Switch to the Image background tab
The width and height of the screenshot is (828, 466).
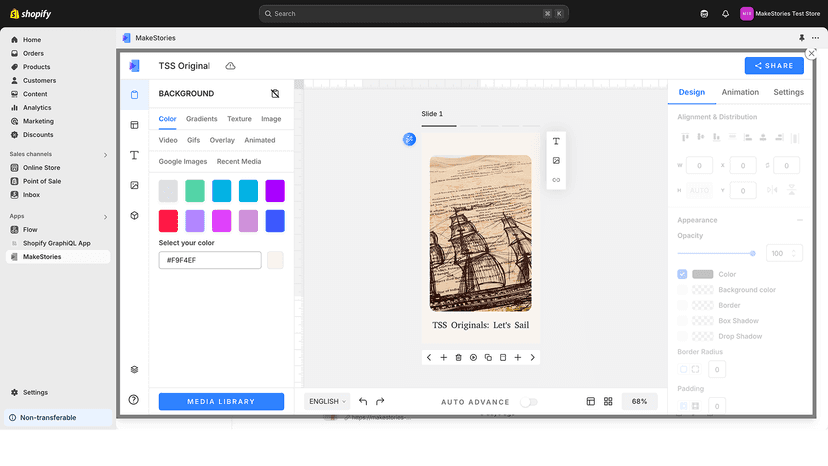(271, 119)
